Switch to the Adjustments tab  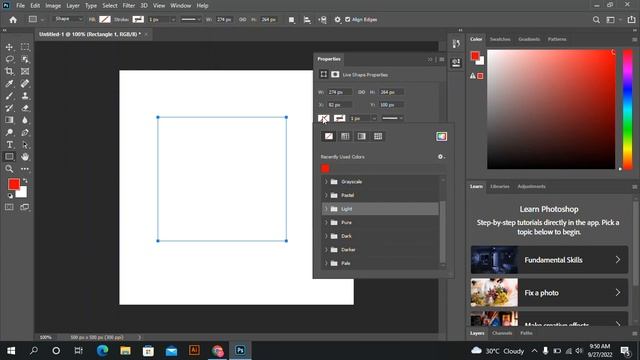(531, 187)
